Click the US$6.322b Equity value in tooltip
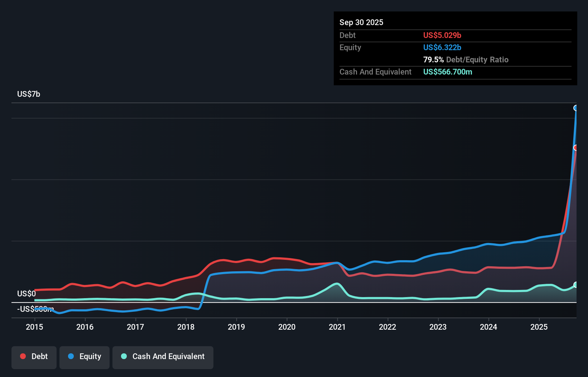The height and width of the screenshot is (377, 588). [x=442, y=47]
